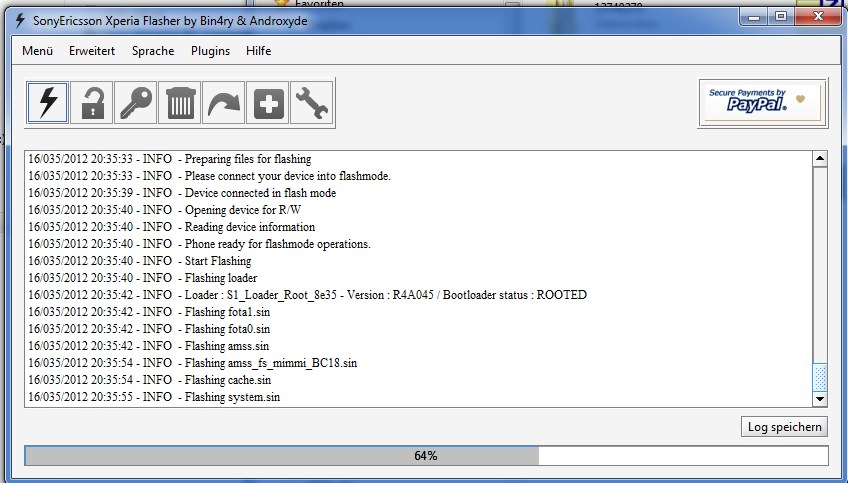Click the trash can Clean icon
The height and width of the screenshot is (483, 848).
[180, 103]
